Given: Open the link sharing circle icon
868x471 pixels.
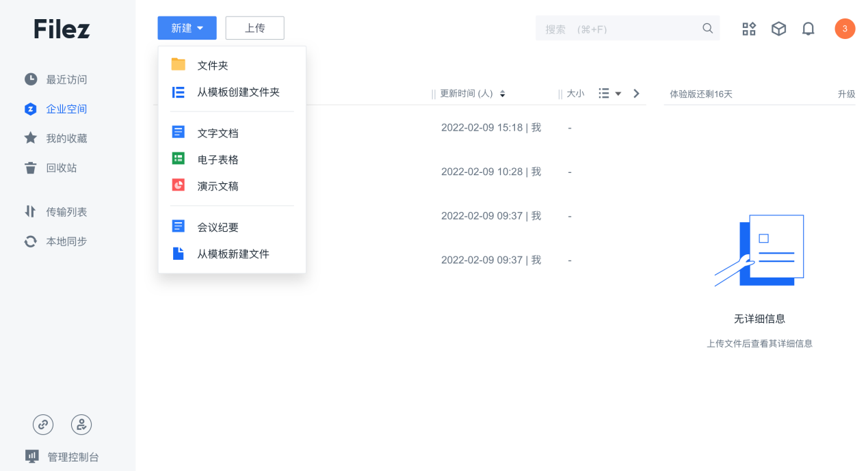Looking at the screenshot, I should (x=43, y=425).
